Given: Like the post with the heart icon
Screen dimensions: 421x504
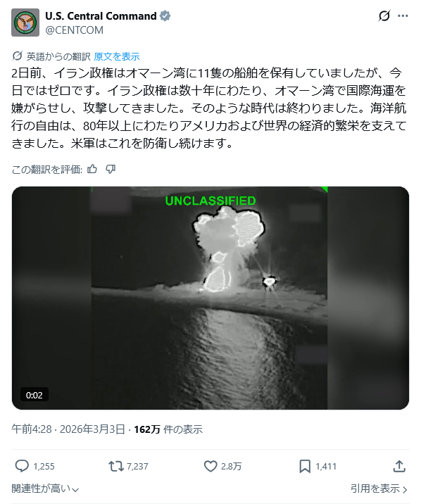Looking at the screenshot, I should click(210, 466).
